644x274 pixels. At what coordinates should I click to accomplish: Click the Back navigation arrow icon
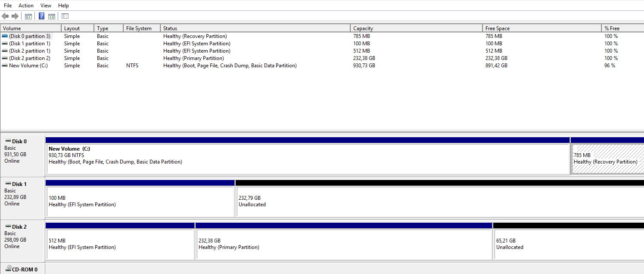(x=5, y=16)
